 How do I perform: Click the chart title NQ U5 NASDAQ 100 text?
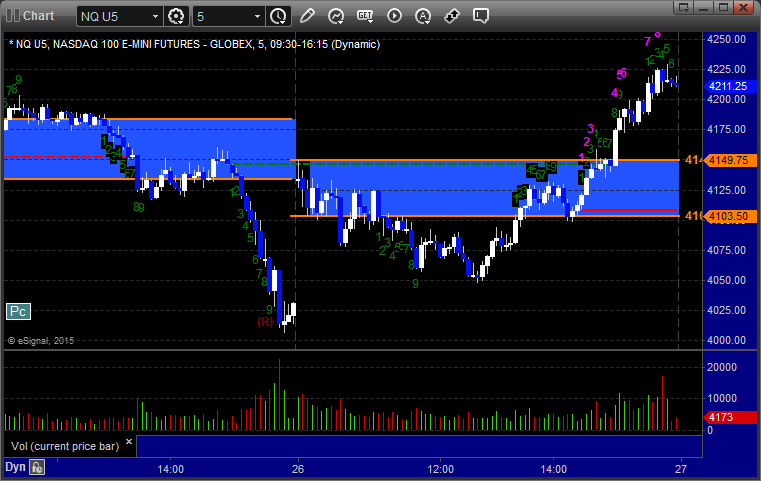[x=194, y=44]
